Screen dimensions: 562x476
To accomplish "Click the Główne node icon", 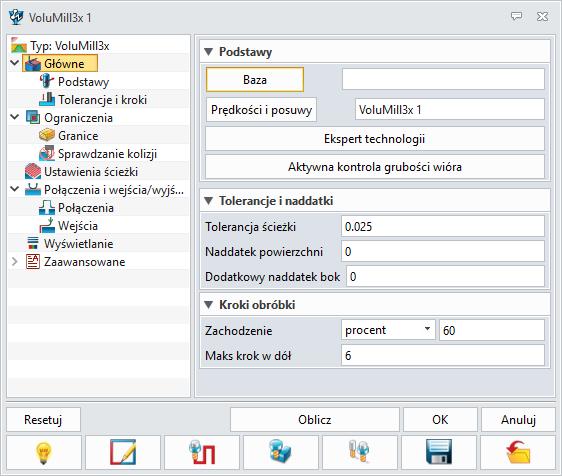I will coord(33,64).
